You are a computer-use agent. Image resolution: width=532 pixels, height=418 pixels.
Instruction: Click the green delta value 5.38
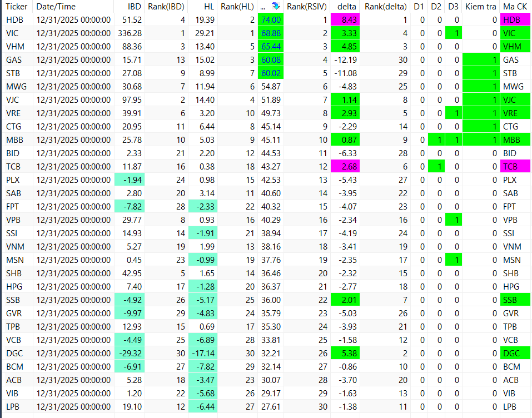(345, 353)
